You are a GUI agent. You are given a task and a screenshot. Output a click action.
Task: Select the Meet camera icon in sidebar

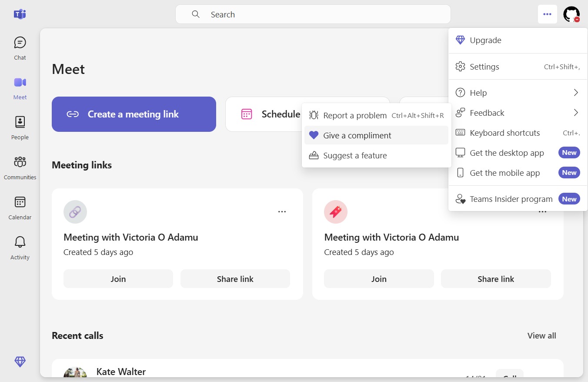click(x=20, y=82)
